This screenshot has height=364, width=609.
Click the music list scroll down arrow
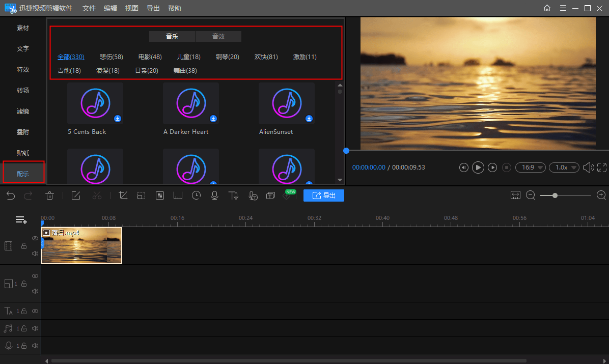[x=340, y=180]
